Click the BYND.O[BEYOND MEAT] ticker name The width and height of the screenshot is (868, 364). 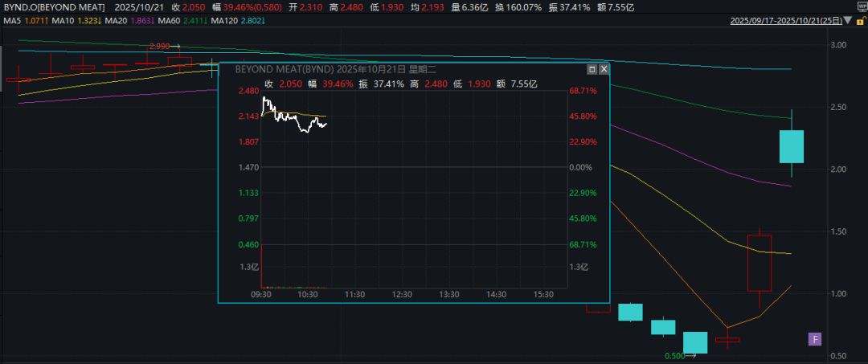51,6
